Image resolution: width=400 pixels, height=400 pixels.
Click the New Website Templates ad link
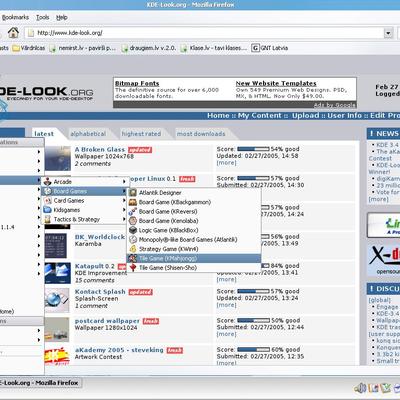[x=276, y=83]
